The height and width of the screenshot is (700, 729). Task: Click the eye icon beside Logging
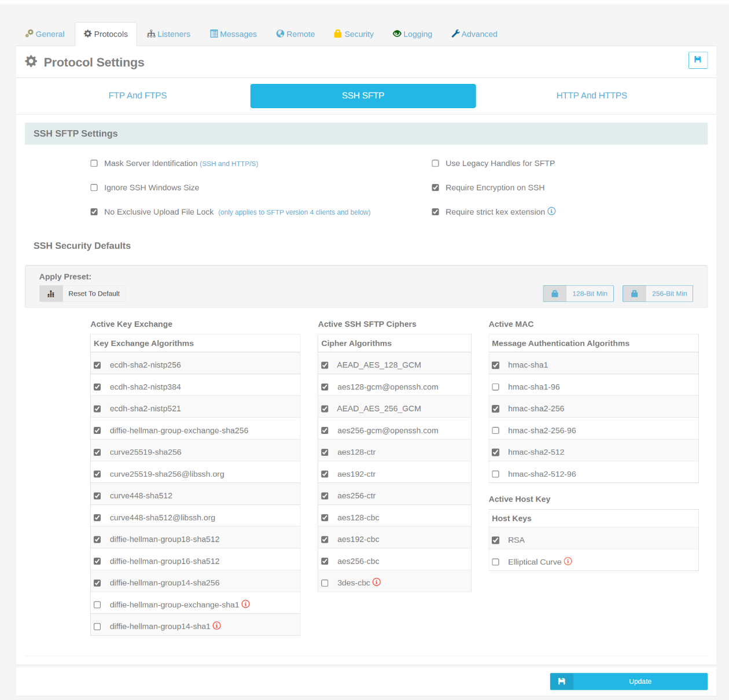click(397, 34)
